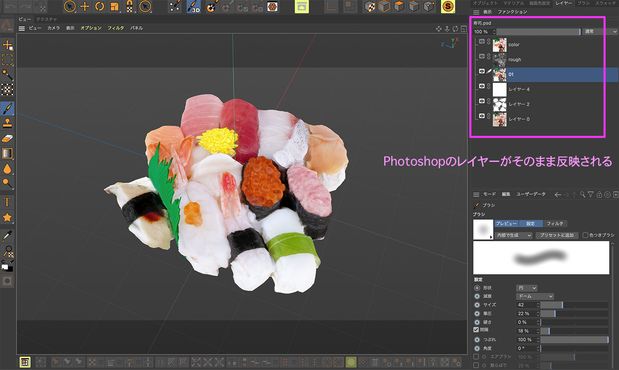The width and height of the screenshot is (619, 370).
Task: Click the attribute manager search icon
Action: [582, 195]
